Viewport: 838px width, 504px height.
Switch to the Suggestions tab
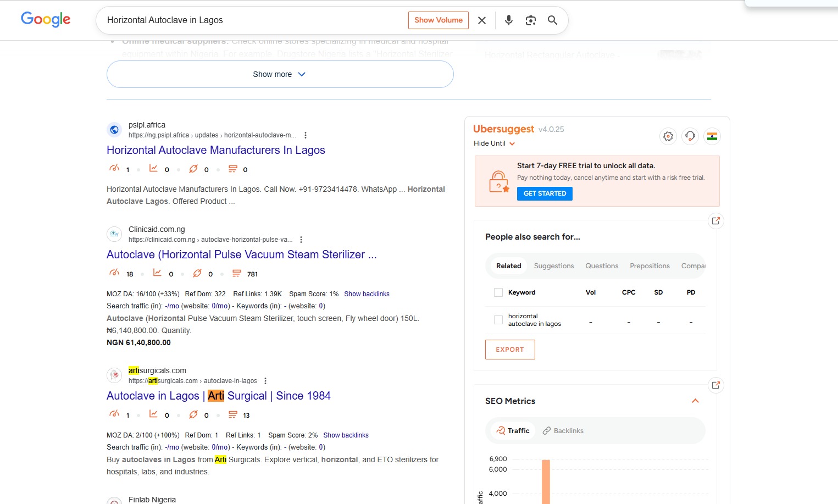[554, 266]
